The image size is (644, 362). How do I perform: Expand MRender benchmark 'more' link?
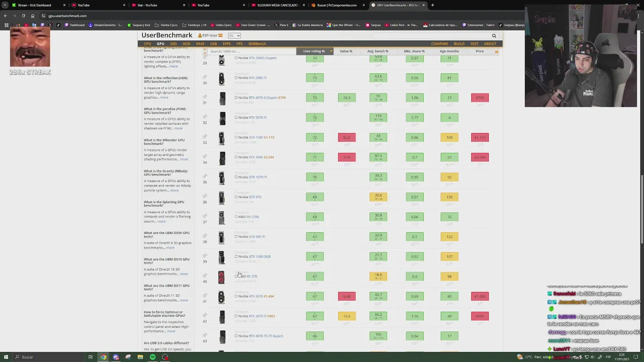point(184,159)
